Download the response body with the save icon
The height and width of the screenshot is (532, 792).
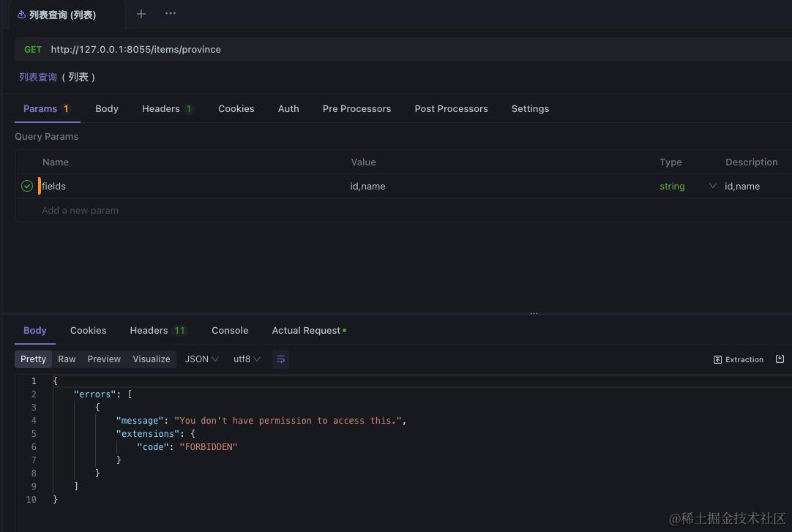click(x=779, y=359)
